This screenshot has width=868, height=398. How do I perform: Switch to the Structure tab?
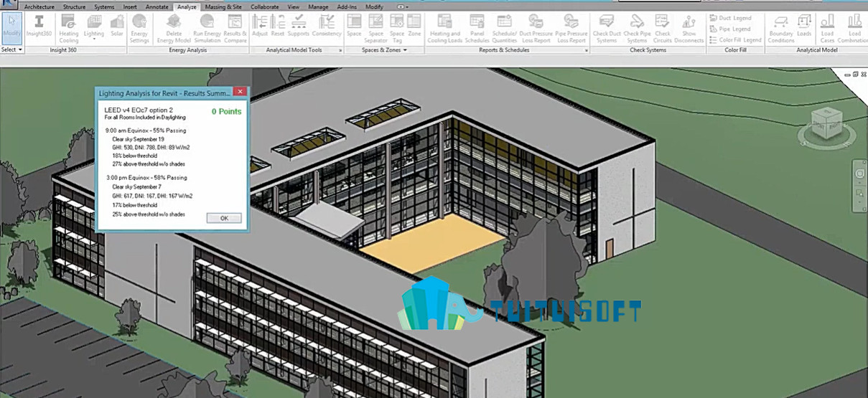tap(74, 6)
